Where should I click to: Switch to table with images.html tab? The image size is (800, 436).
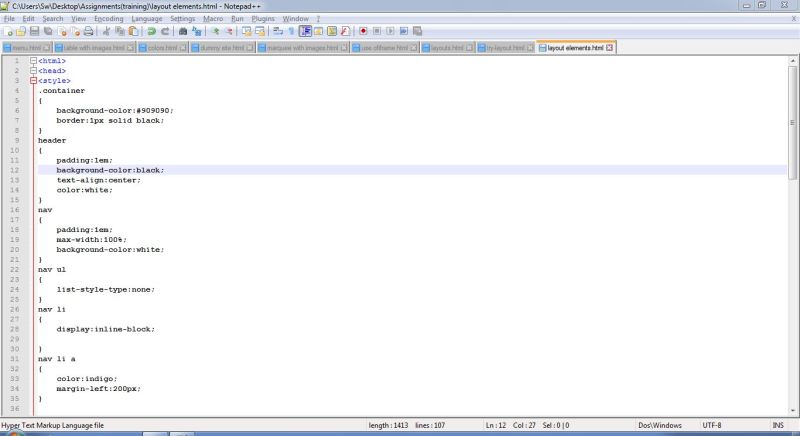point(94,47)
